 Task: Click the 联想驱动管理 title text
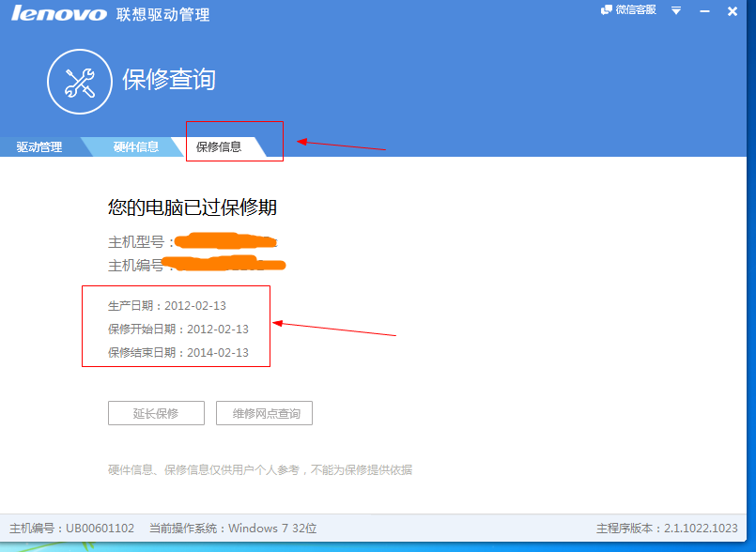click(163, 14)
